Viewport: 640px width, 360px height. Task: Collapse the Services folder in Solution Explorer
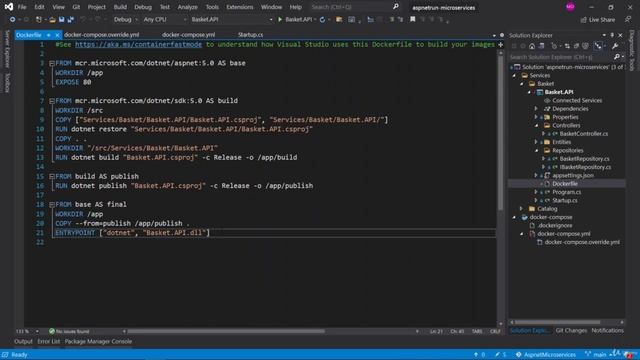(x=514, y=75)
